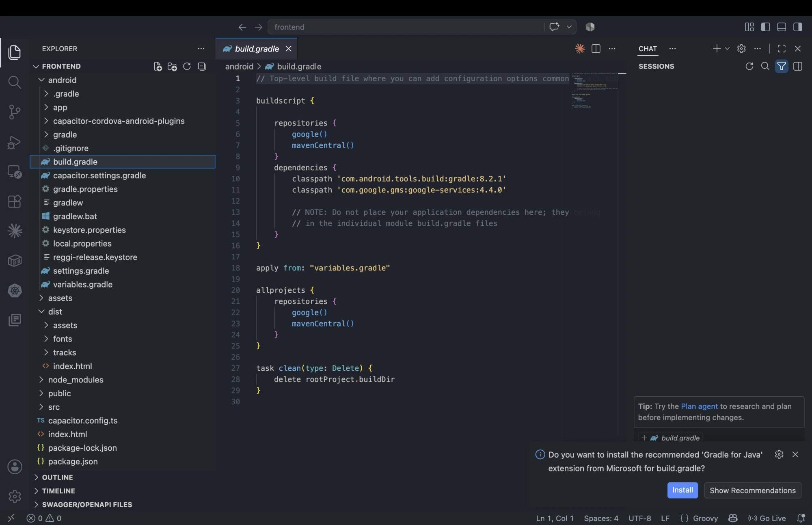Click Show Recommendations button
Image resolution: width=812 pixels, height=525 pixels.
click(x=753, y=490)
